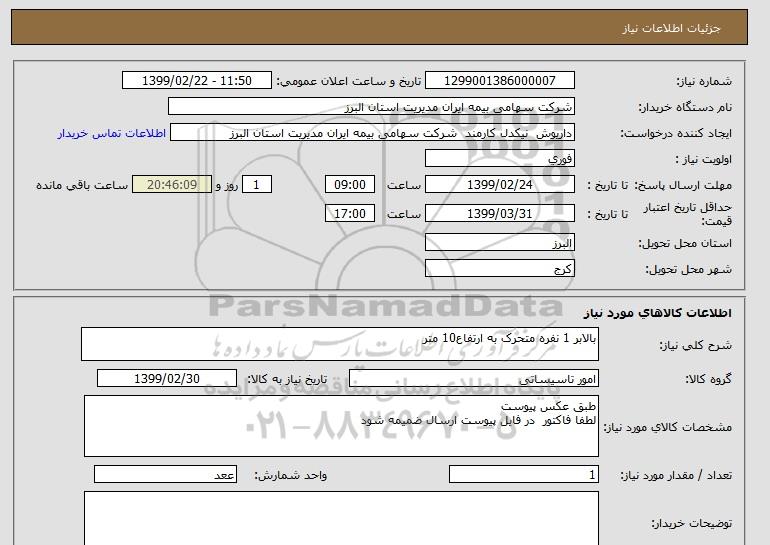
Task: Click the label تاریخ نیاز به کالا
Action: pyautogui.click(x=287, y=379)
